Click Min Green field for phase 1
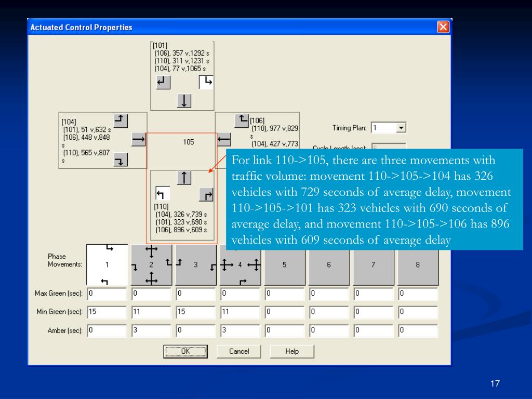The width and height of the screenshot is (532, 399). tap(107, 312)
